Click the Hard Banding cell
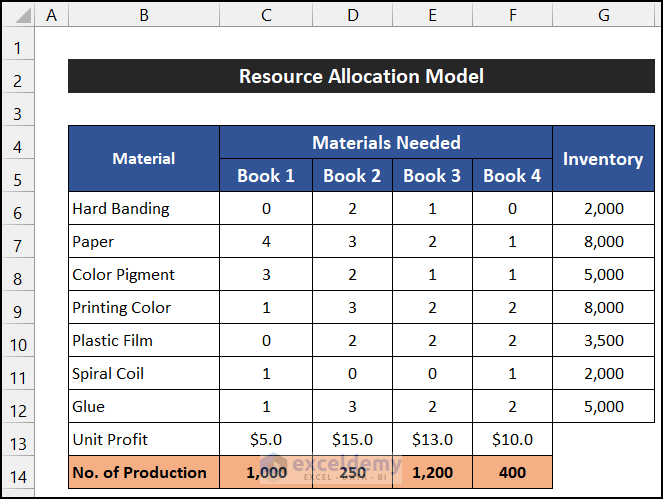This screenshot has height=499, width=663. (144, 208)
